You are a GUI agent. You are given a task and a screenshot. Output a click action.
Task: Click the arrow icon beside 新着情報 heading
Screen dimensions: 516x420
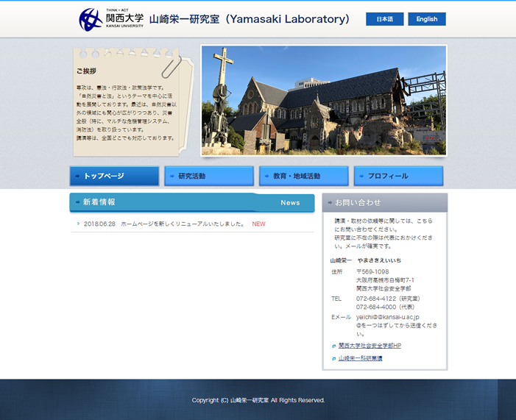77,202
